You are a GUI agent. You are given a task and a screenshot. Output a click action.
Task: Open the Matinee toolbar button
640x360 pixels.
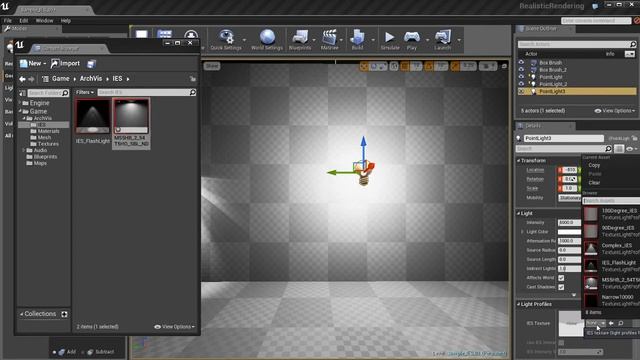pyautogui.click(x=329, y=40)
